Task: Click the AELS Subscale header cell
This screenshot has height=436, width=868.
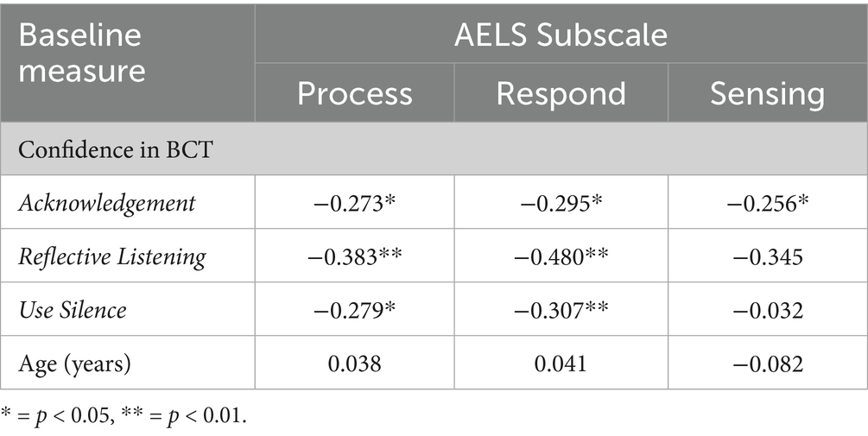Action: pos(561,35)
